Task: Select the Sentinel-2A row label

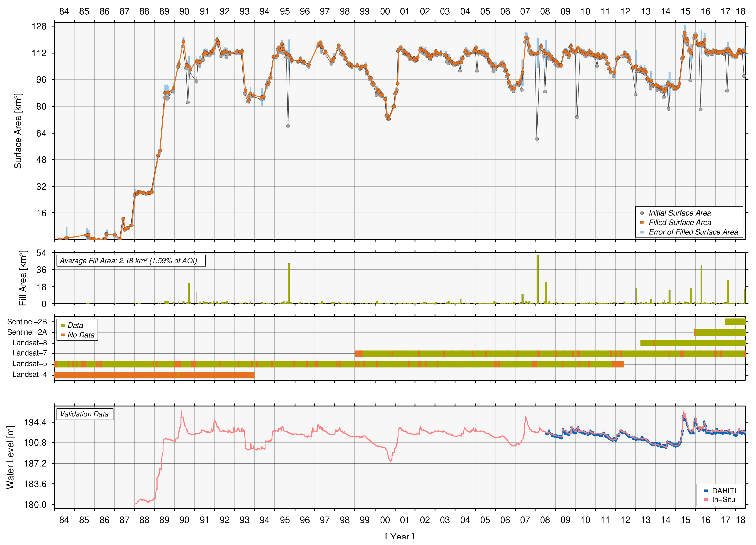Action: [x=27, y=332]
